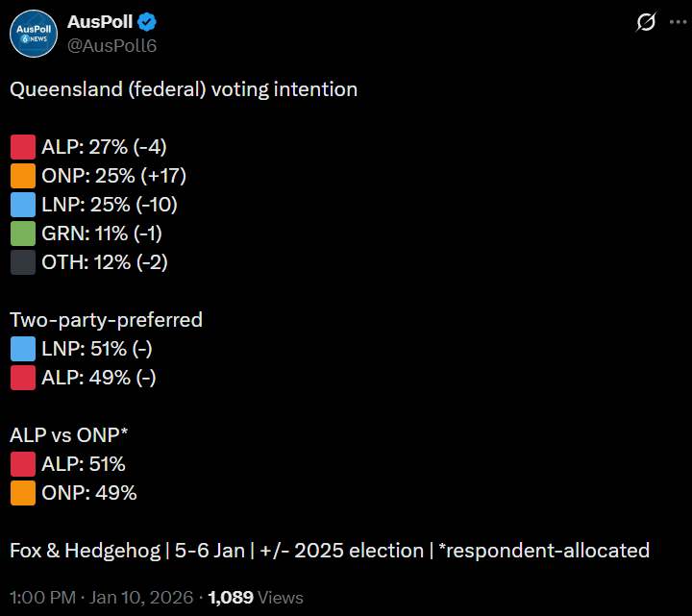Click the orange square beside ONP 49%

tap(23, 493)
